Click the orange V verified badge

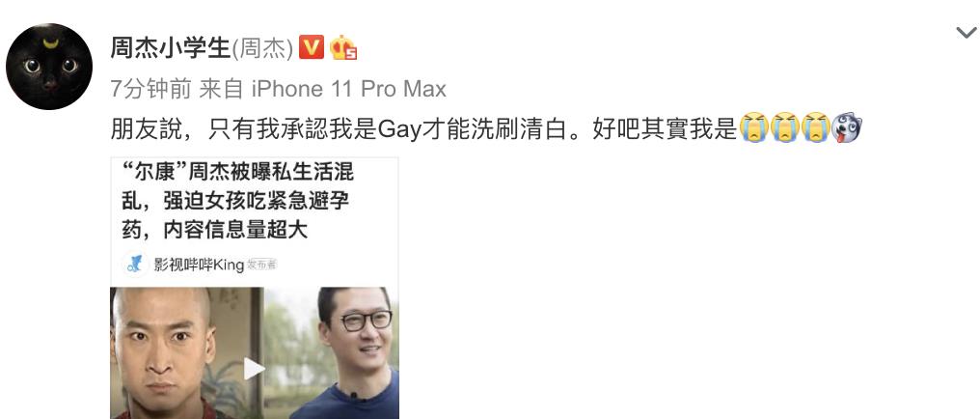(312, 47)
